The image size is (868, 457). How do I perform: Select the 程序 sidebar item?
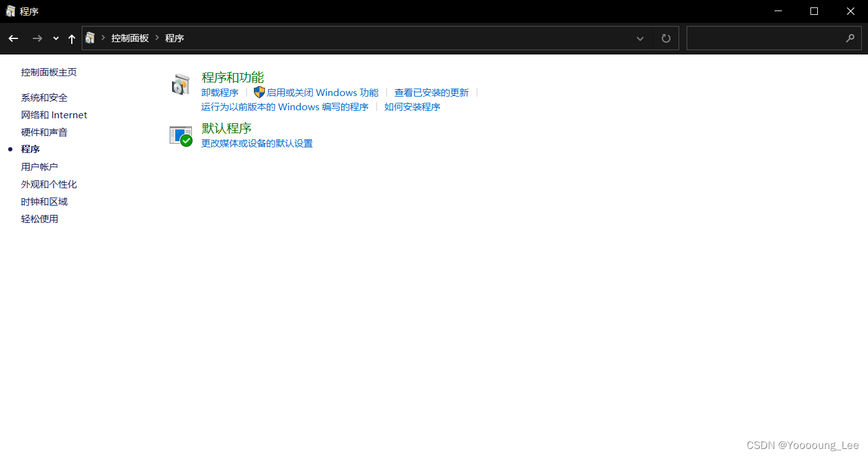[x=30, y=149]
